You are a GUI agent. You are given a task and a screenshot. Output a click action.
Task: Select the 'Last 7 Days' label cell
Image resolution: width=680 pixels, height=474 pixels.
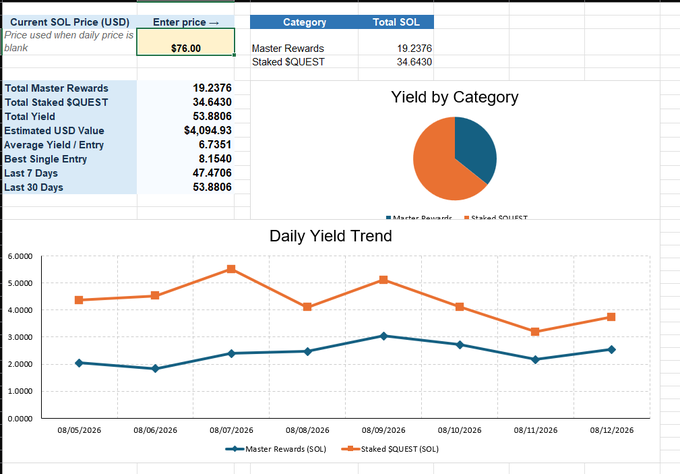click(70, 173)
